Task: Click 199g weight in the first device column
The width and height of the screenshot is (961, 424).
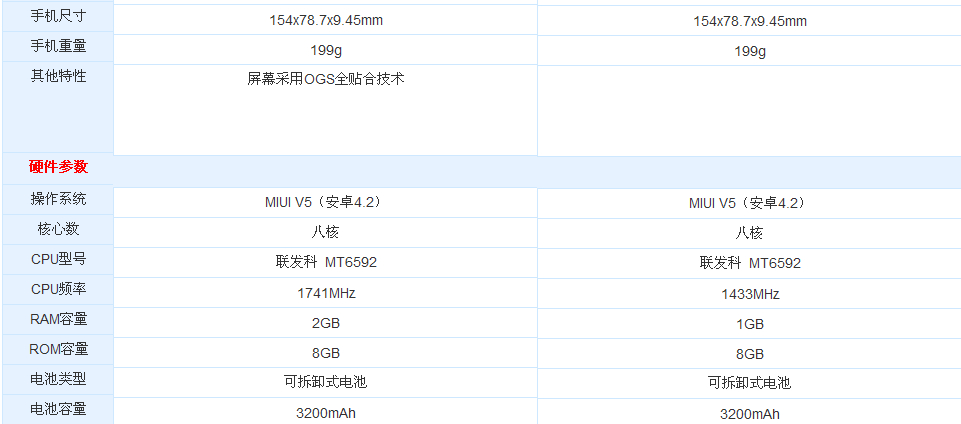Action: click(326, 50)
